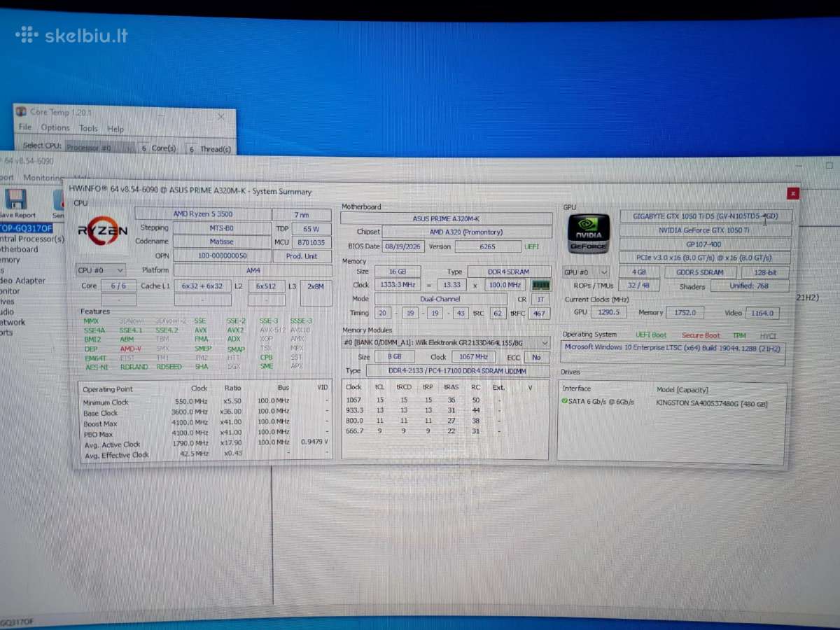This screenshot has width=840, height=630.
Task: Click the Matisse codename field
Action: coord(222,241)
